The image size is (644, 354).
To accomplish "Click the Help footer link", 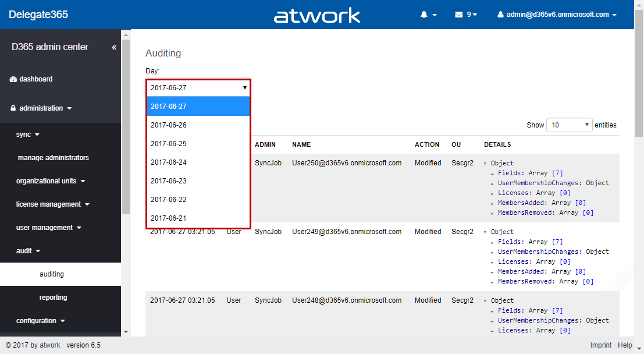I will pyautogui.click(x=625, y=345).
